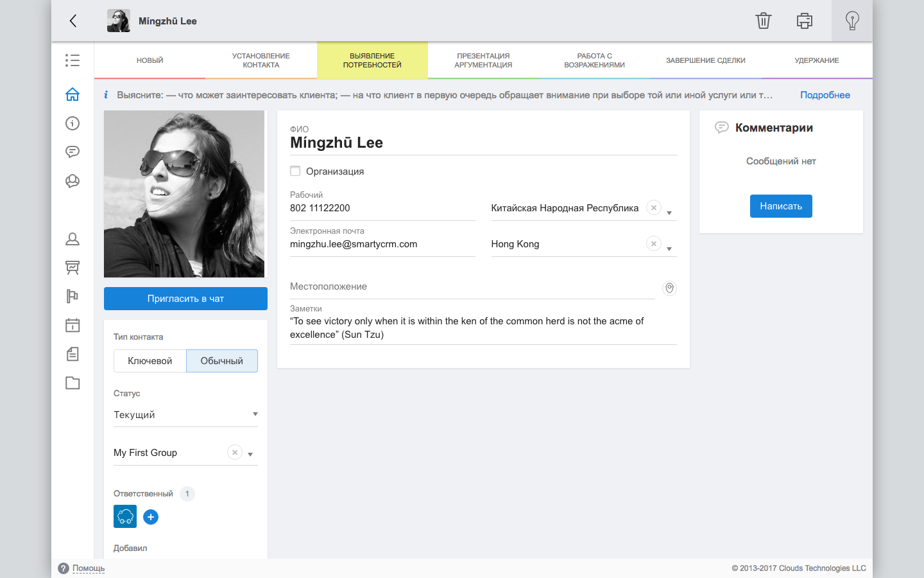Select the flag/goals icon in the sidebar
This screenshot has height=578, width=924.
pyautogui.click(x=73, y=296)
